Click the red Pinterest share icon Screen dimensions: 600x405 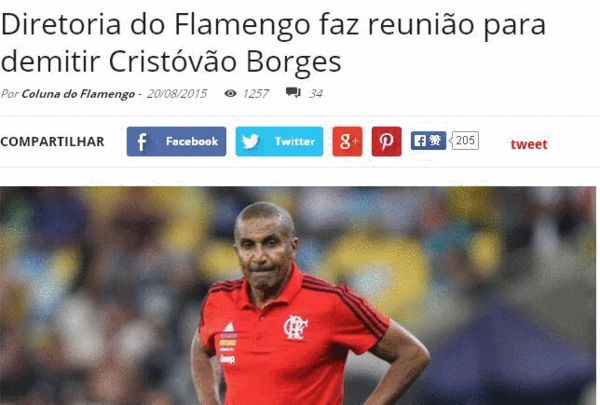pos(386,141)
